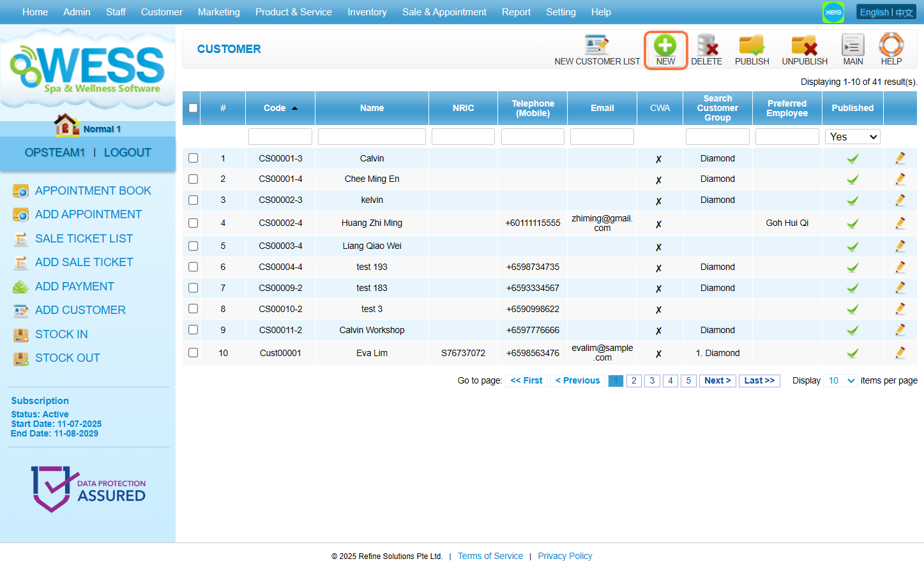Click the Name filter input field
924x582 pixels.
pyautogui.click(x=372, y=137)
